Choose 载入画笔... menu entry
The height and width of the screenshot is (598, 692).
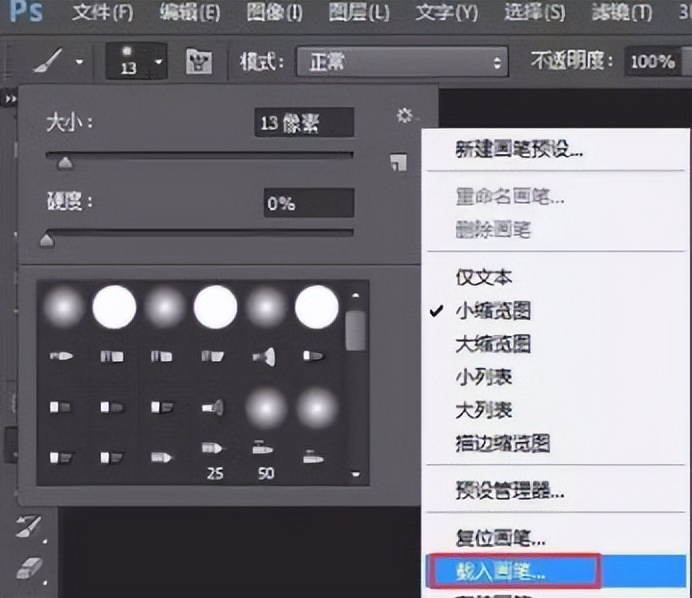(x=555, y=572)
